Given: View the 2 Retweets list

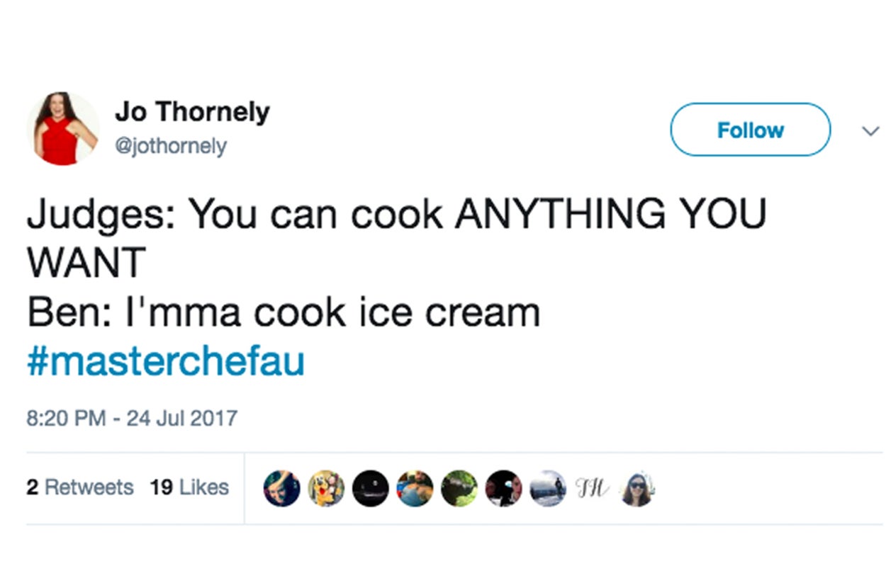Looking at the screenshot, I should point(80,487).
